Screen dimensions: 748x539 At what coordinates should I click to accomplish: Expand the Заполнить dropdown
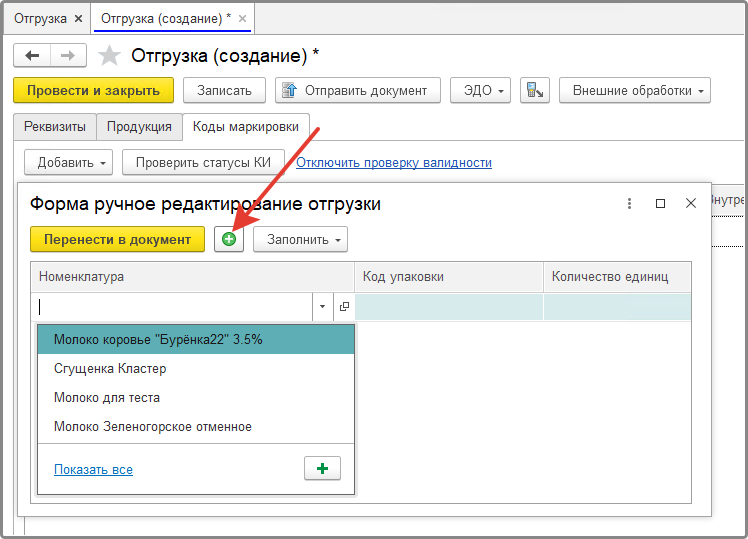click(301, 239)
